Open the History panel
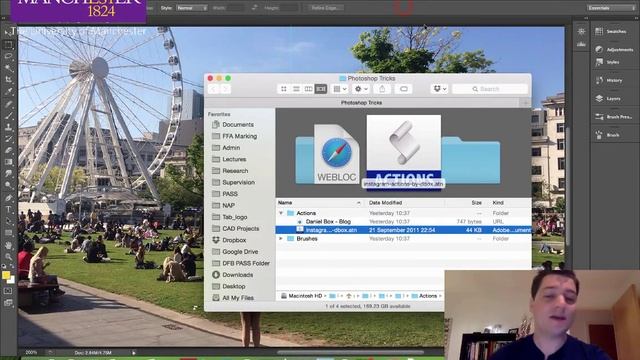Viewport: 640px width, 360px height. (x=609, y=80)
